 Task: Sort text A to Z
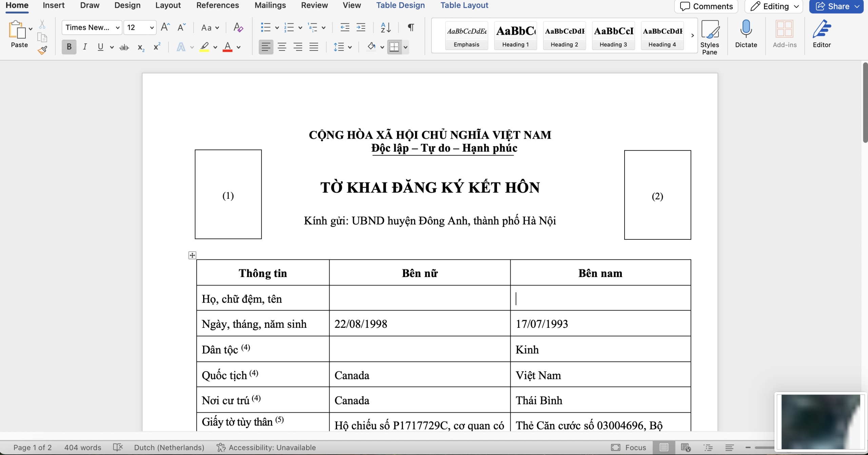pyautogui.click(x=386, y=27)
